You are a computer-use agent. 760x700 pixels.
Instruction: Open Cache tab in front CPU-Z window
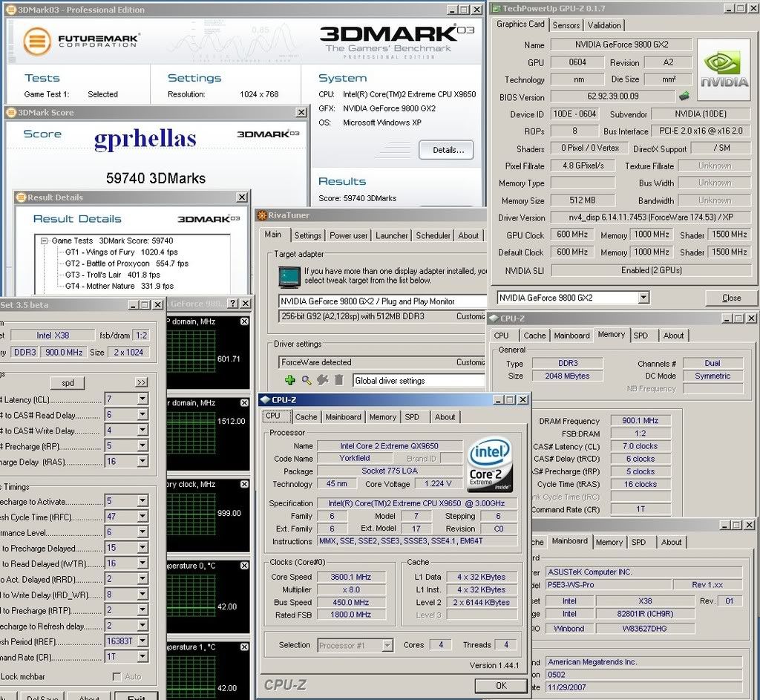point(306,417)
